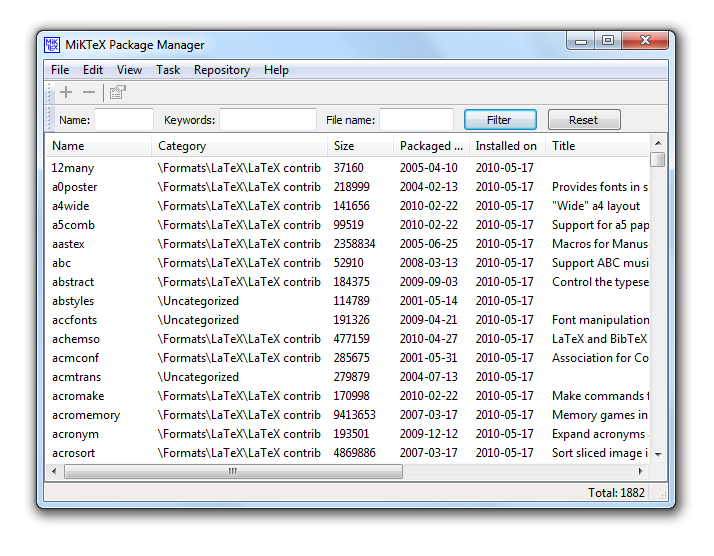Click title text "Wide" a4 layout
714x556 pixels.
(x=596, y=206)
